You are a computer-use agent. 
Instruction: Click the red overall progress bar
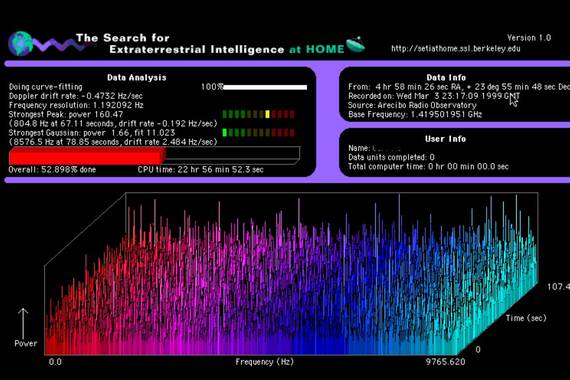click(x=87, y=156)
